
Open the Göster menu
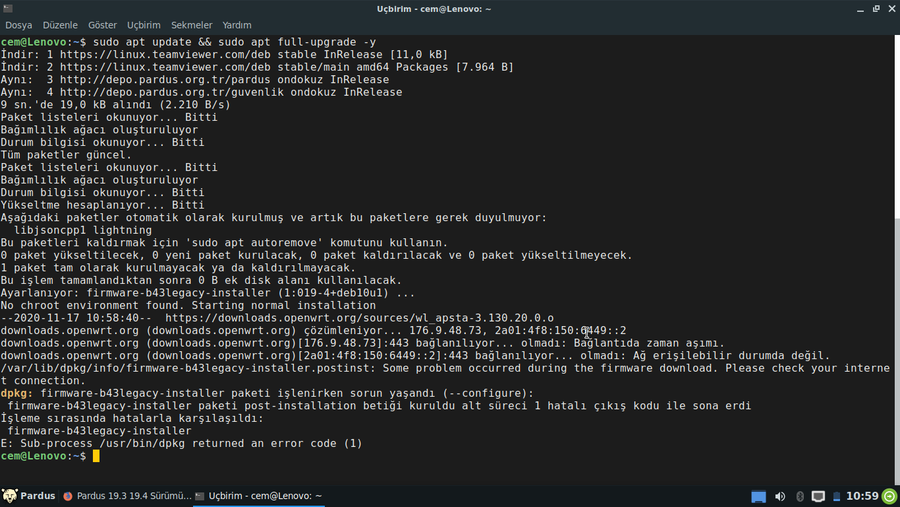pos(102,25)
